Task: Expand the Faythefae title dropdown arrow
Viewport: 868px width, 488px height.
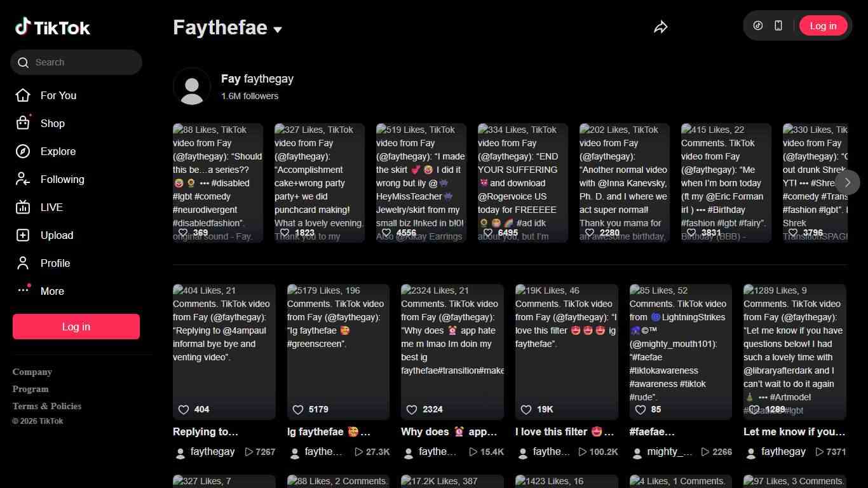Action: pyautogui.click(x=278, y=29)
